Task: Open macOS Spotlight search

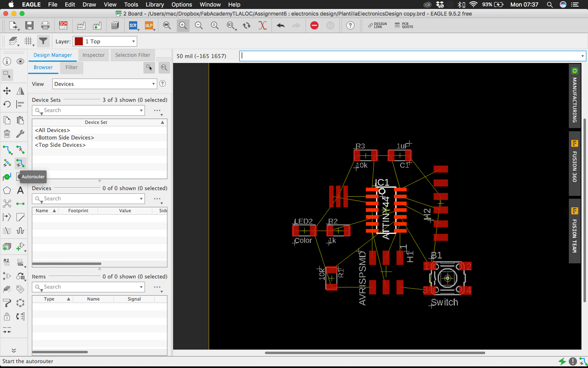Action: [550, 5]
